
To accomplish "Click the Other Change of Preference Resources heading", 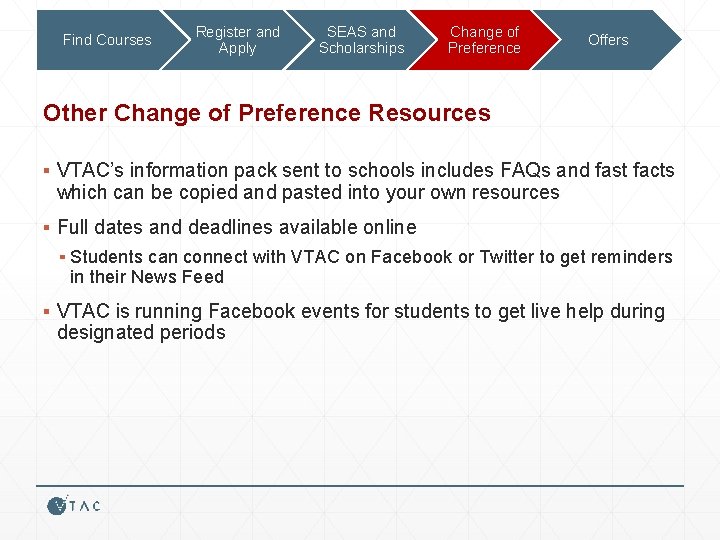I will click(267, 113).
